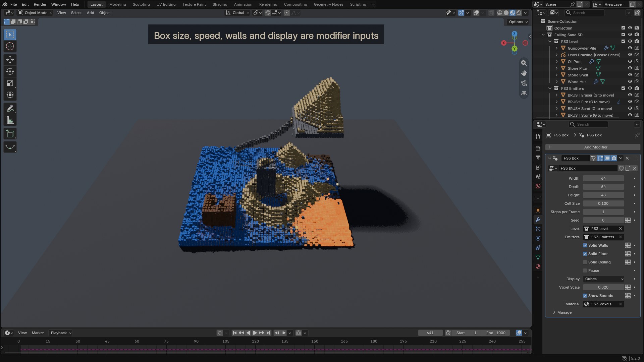The height and width of the screenshot is (362, 644).
Task: Open the Object properties tab icon
Action: [x=538, y=210]
